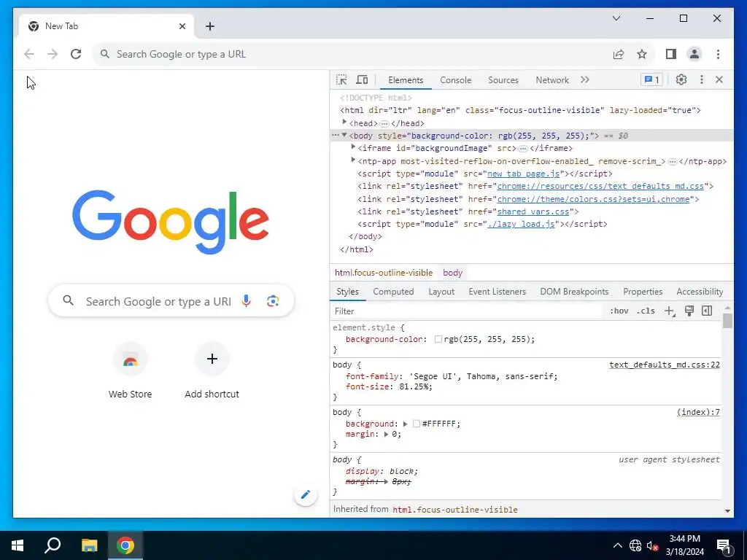Search by image with Google Lens icon
Viewport: 747px width, 560px height.
(273, 301)
